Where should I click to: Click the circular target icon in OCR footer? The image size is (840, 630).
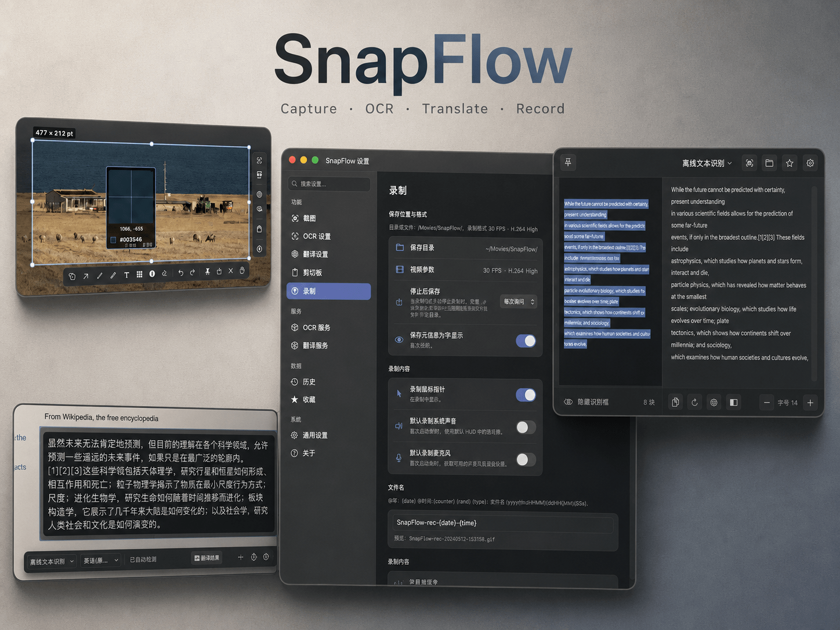pos(714,402)
